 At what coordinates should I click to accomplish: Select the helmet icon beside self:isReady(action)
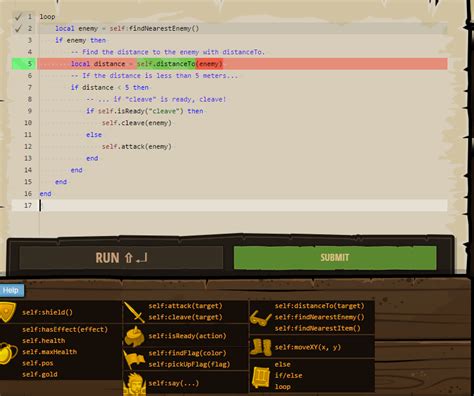[x=134, y=336]
